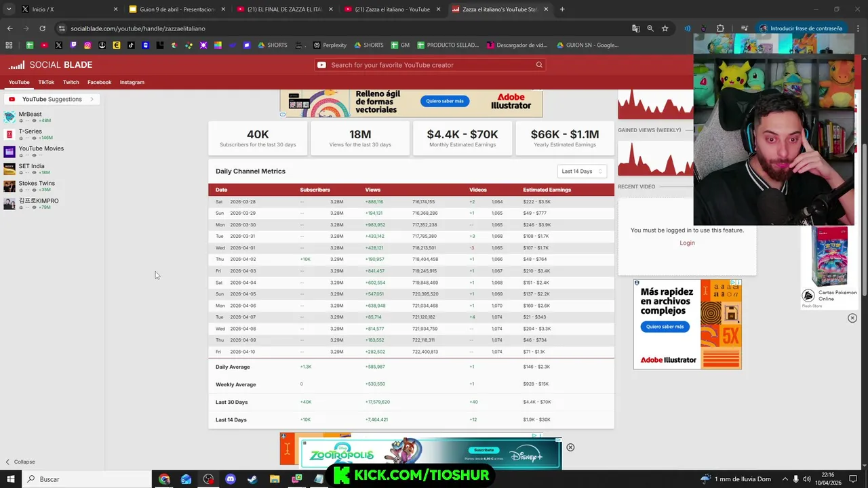Click the Login link in Recent Video

click(687, 243)
